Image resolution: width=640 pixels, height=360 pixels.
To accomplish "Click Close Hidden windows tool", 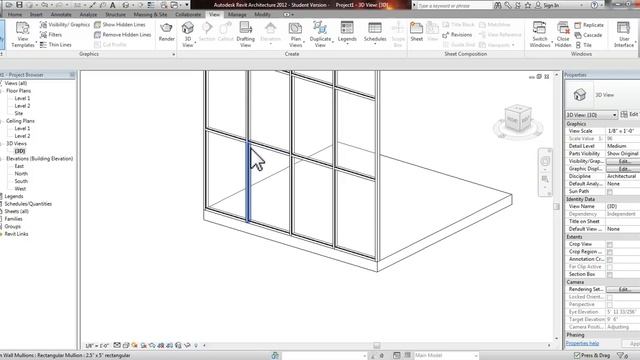I will tap(563, 34).
